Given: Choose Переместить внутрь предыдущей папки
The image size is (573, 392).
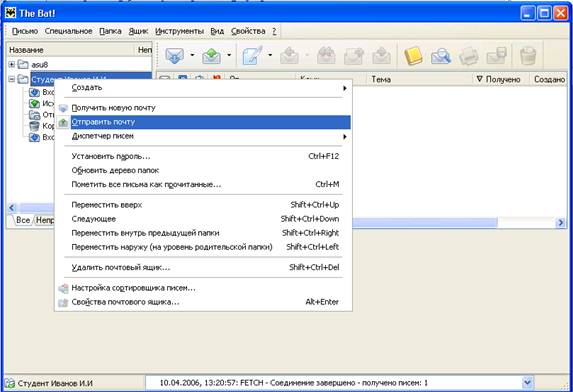Looking at the screenshot, I should coord(204,233).
